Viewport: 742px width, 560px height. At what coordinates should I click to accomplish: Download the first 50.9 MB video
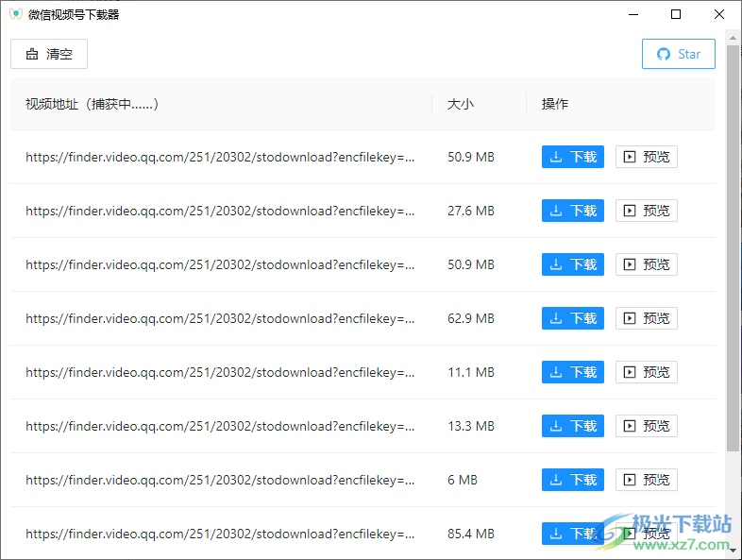tap(573, 157)
